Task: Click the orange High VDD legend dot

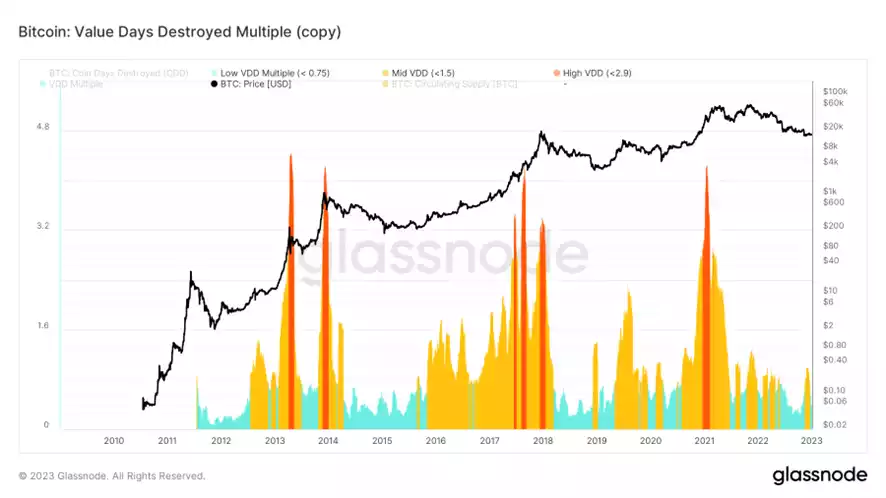Action: click(x=557, y=73)
